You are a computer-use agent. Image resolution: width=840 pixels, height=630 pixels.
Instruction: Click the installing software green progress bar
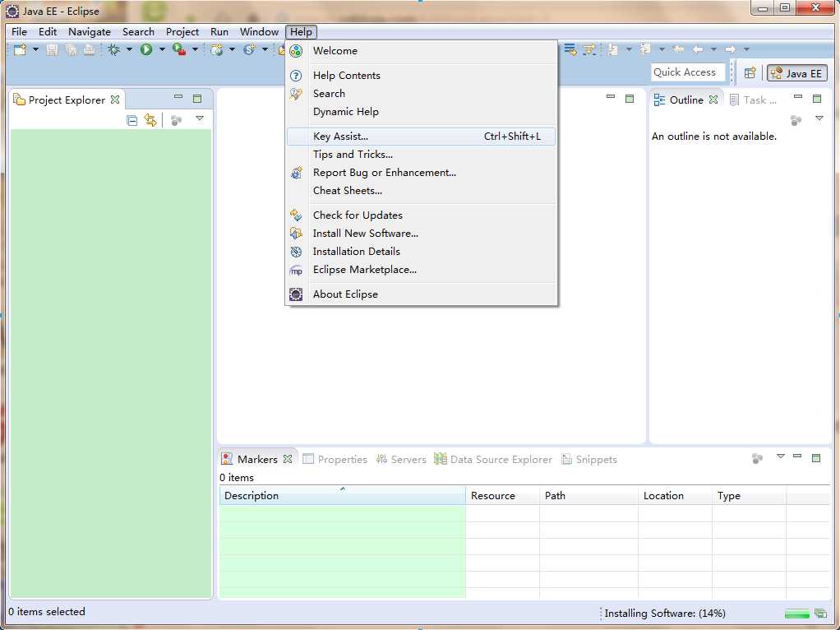796,614
